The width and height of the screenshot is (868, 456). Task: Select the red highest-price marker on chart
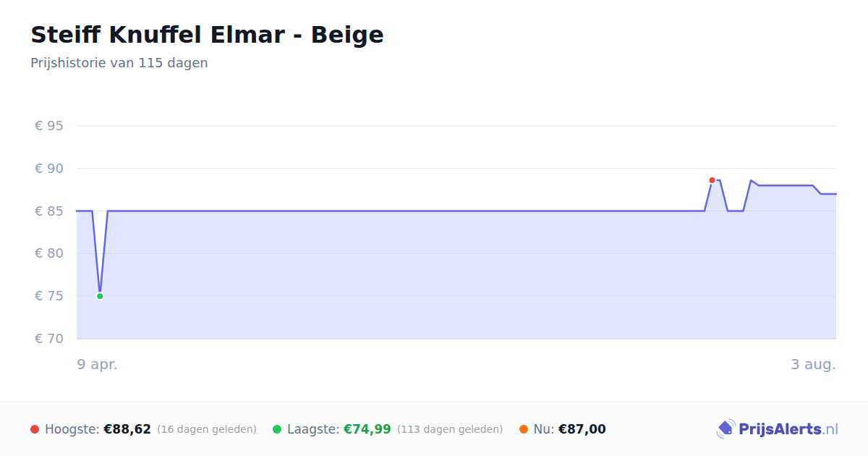pos(712,180)
